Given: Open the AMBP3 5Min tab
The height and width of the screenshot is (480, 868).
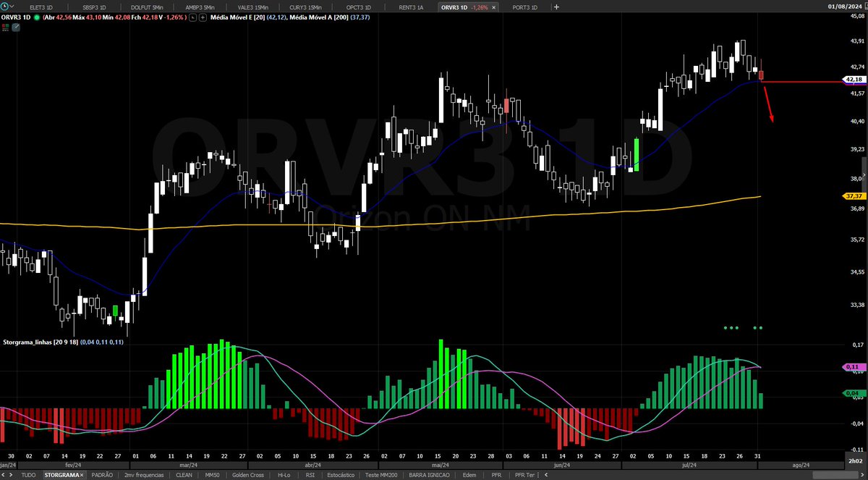Looking at the screenshot, I should 200,7.
